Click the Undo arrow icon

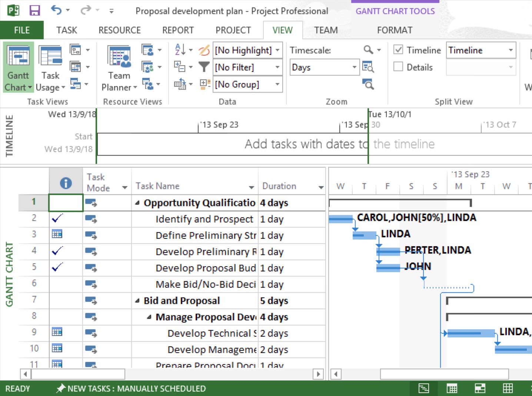(56, 10)
